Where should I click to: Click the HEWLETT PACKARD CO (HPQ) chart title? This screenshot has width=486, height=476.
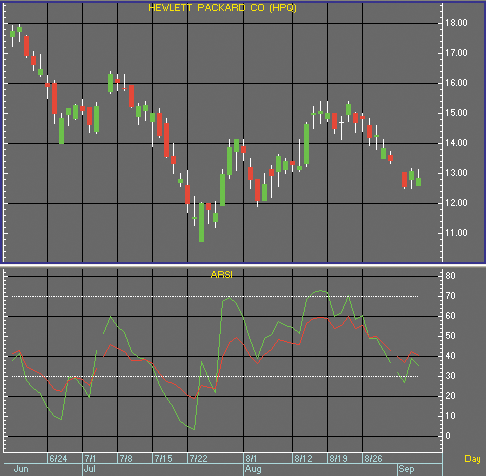(222, 8)
